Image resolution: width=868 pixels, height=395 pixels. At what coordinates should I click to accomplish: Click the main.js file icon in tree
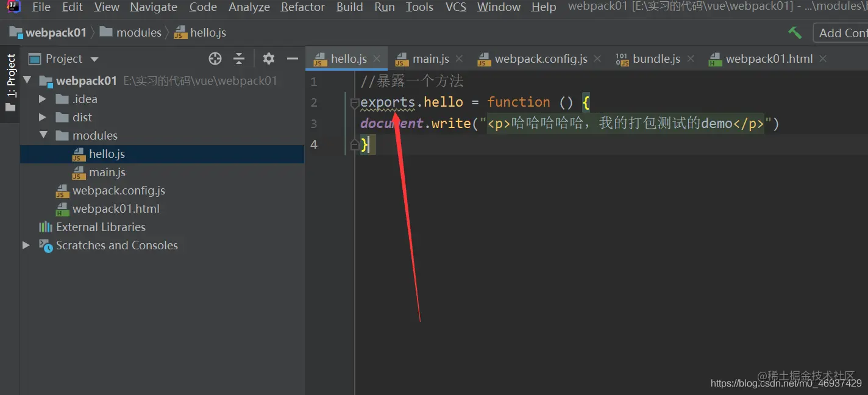pyautogui.click(x=78, y=173)
